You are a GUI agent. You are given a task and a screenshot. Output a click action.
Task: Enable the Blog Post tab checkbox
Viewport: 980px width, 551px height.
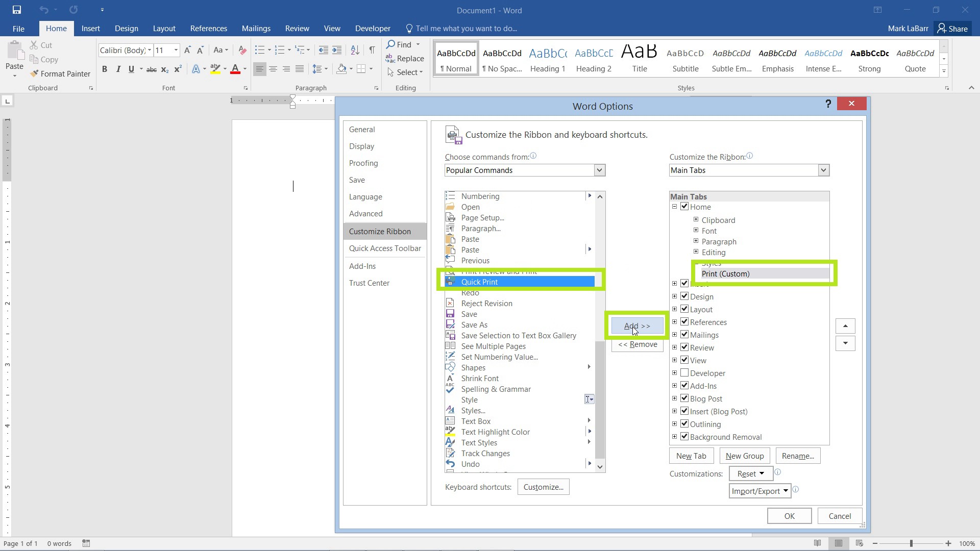pos(685,398)
